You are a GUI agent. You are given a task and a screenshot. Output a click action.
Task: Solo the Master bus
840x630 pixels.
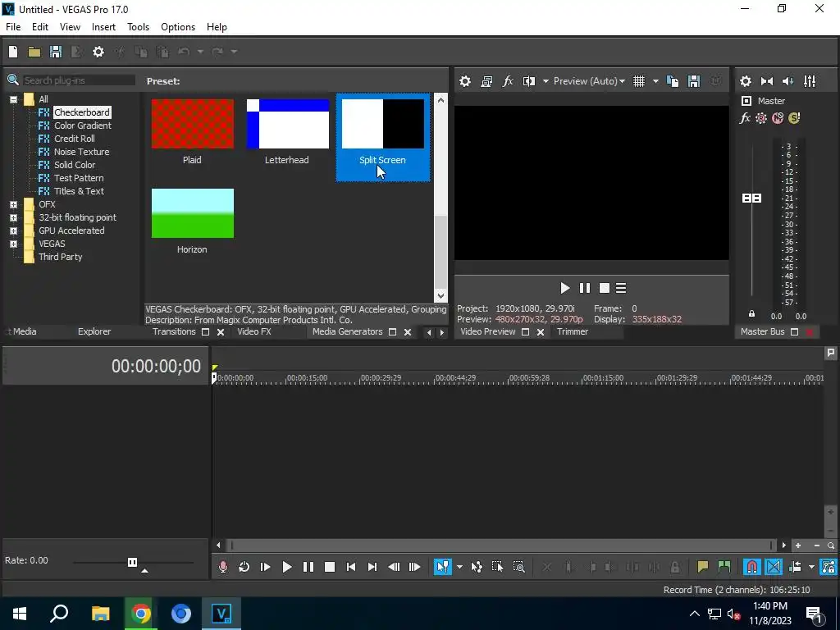[x=794, y=118]
